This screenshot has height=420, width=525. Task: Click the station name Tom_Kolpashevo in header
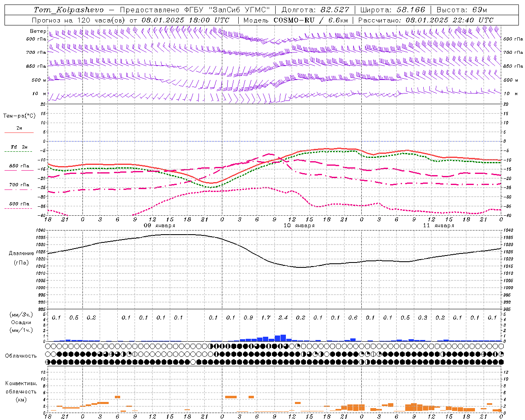tap(68, 10)
